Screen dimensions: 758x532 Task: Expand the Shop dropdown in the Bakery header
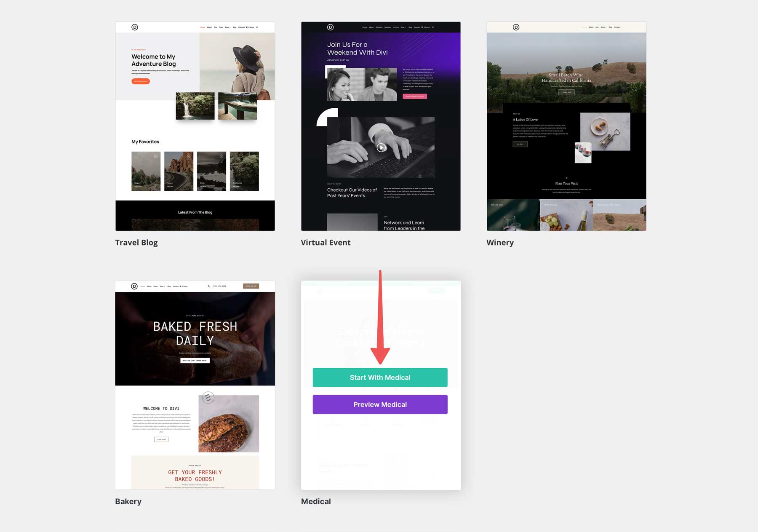163,286
